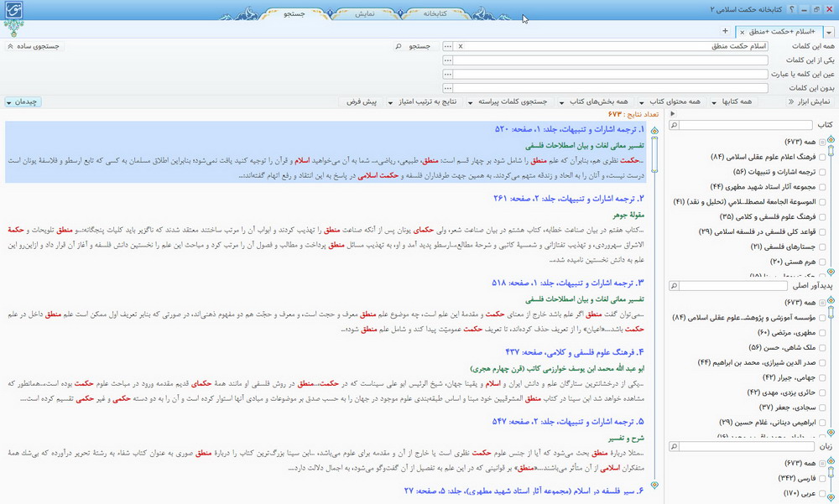Click the نمایش ابزار toolbar toggle

click(809, 101)
